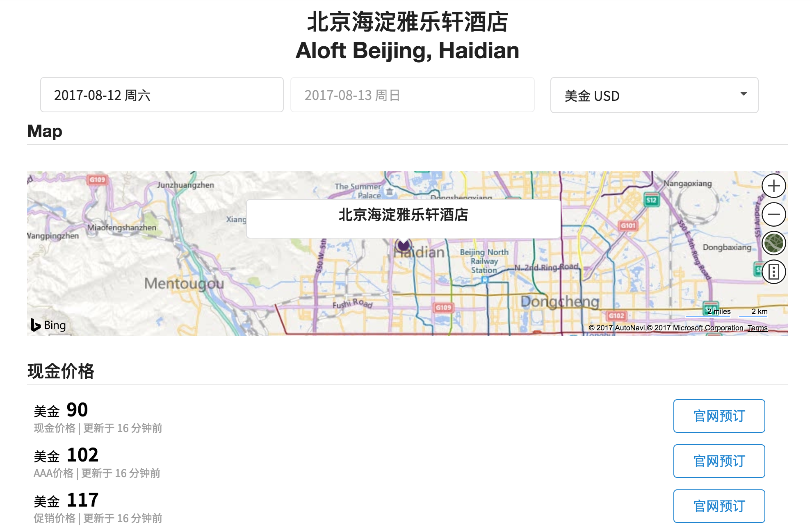Click the S12 highway shield on map
This screenshot has height=532, width=812.
point(651,200)
